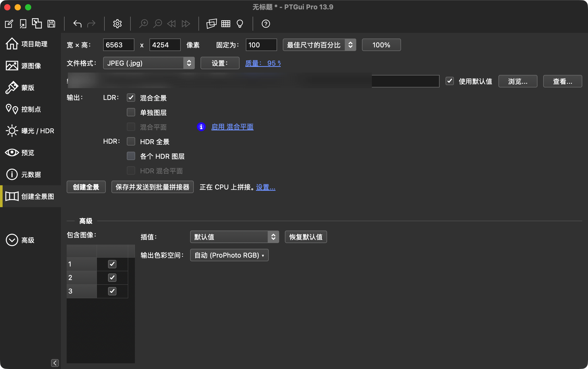Open the 预览 tab
The height and width of the screenshot is (369, 588).
coord(30,152)
